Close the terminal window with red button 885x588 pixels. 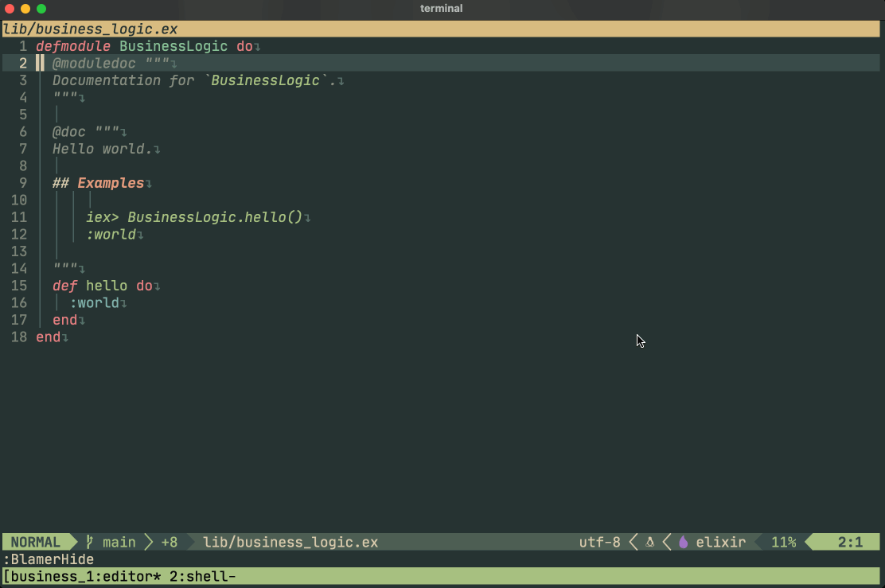[10, 9]
